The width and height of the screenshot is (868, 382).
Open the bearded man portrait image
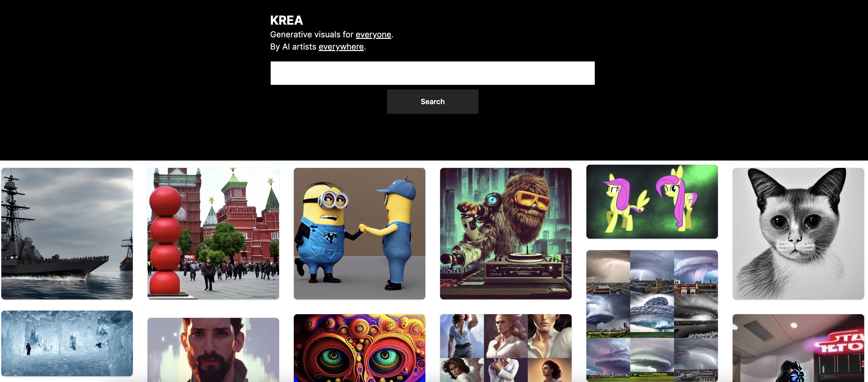click(x=213, y=350)
